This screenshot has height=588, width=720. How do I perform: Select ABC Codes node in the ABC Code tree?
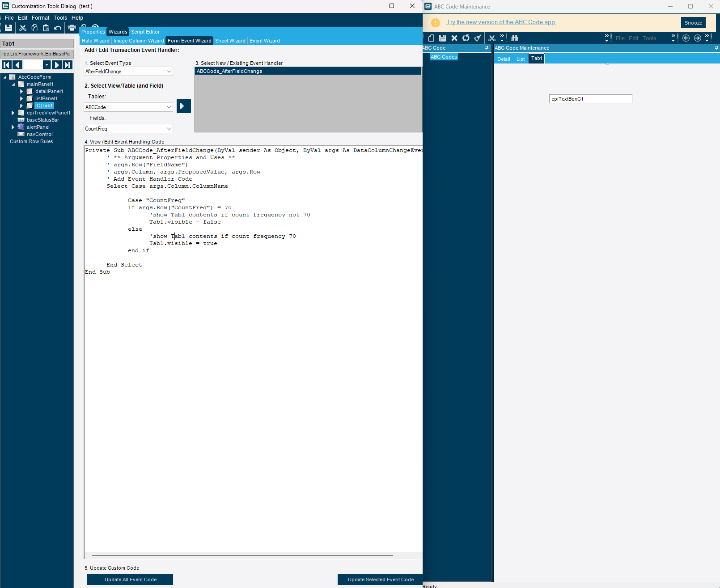(x=444, y=57)
